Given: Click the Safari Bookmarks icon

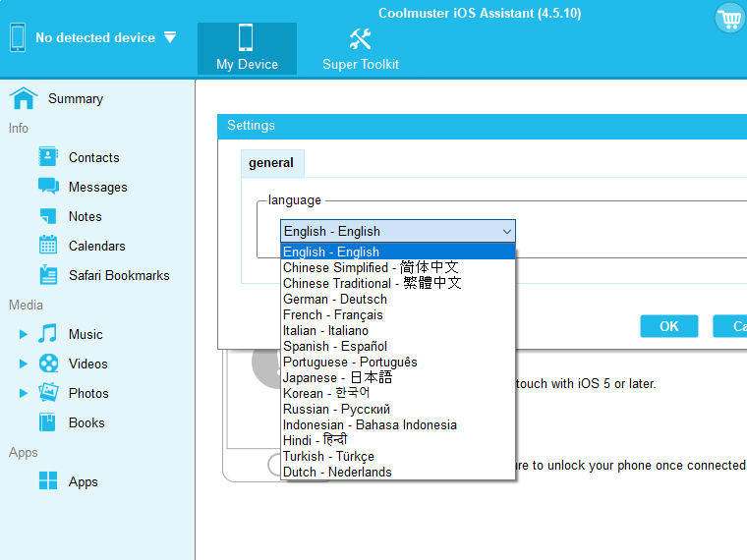Looking at the screenshot, I should coord(48,275).
